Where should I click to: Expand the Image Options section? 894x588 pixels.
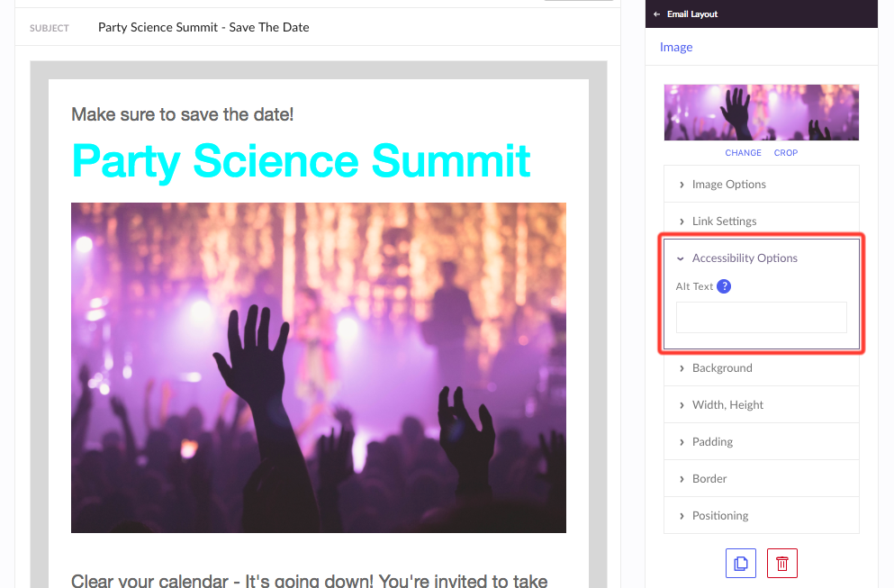click(761, 185)
